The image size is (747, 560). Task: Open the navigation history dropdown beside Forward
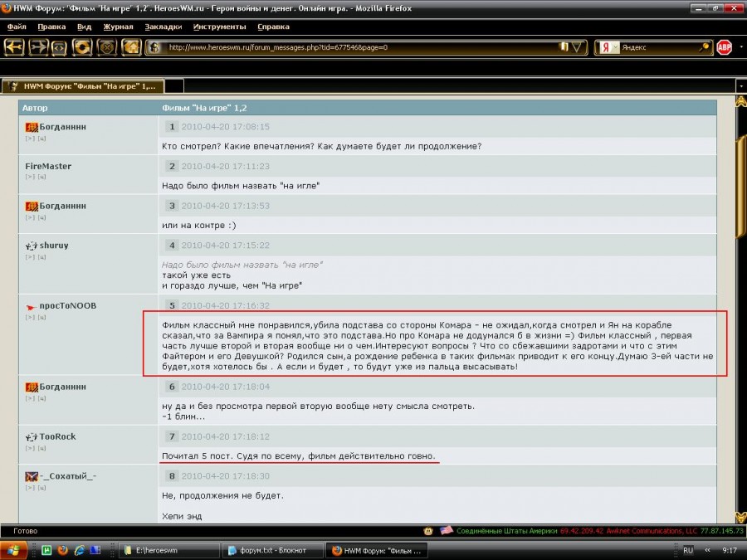pos(59,47)
